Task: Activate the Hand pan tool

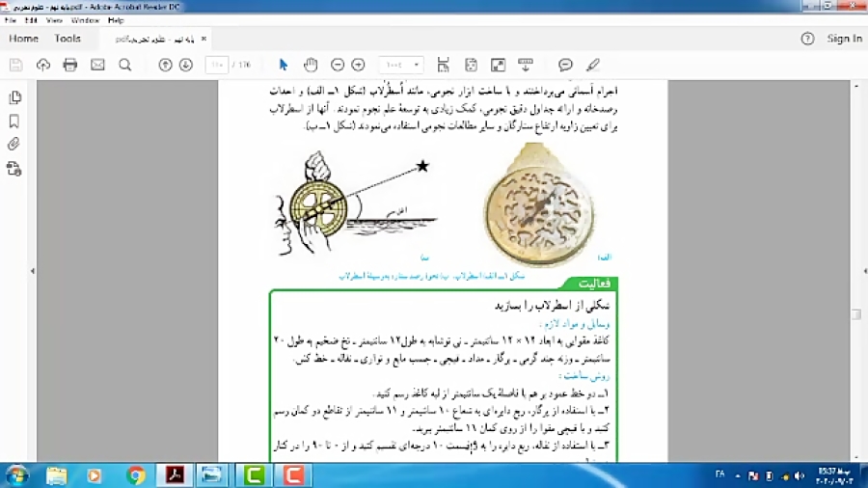Action: coord(311,65)
